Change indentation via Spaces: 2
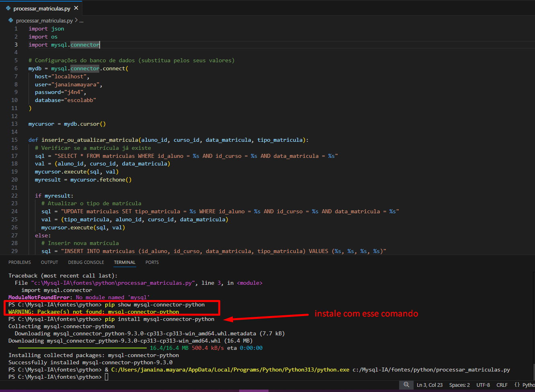This screenshot has height=392, width=535. coord(459,385)
